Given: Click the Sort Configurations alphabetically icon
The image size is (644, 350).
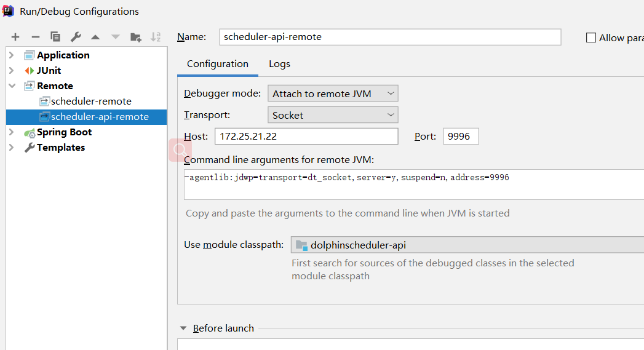Looking at the screenshot, I should click(x=156, y=37).
